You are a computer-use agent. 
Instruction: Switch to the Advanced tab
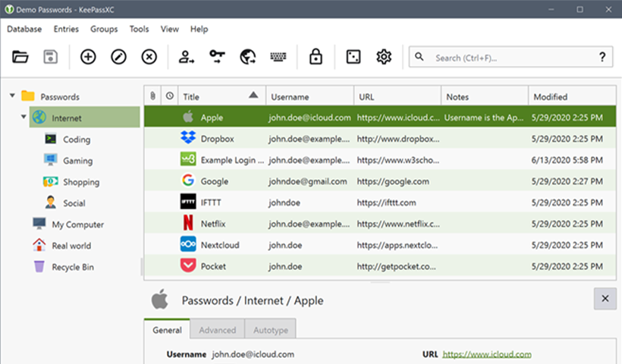(218, 330)
